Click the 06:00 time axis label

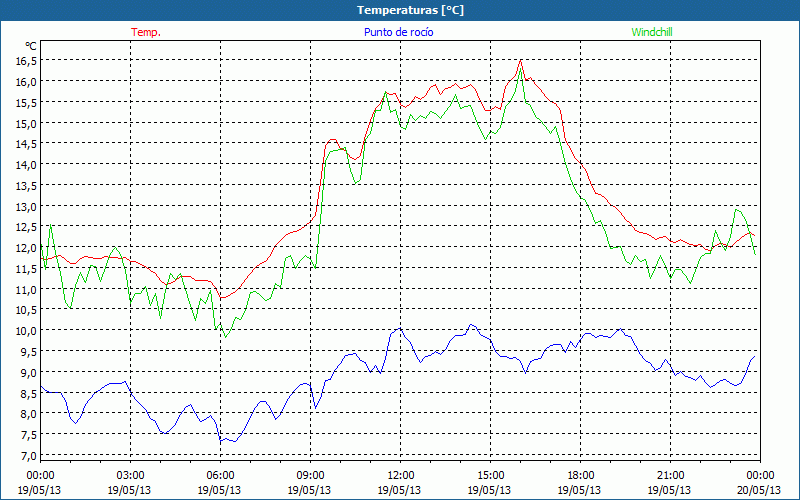coord(220,476)
